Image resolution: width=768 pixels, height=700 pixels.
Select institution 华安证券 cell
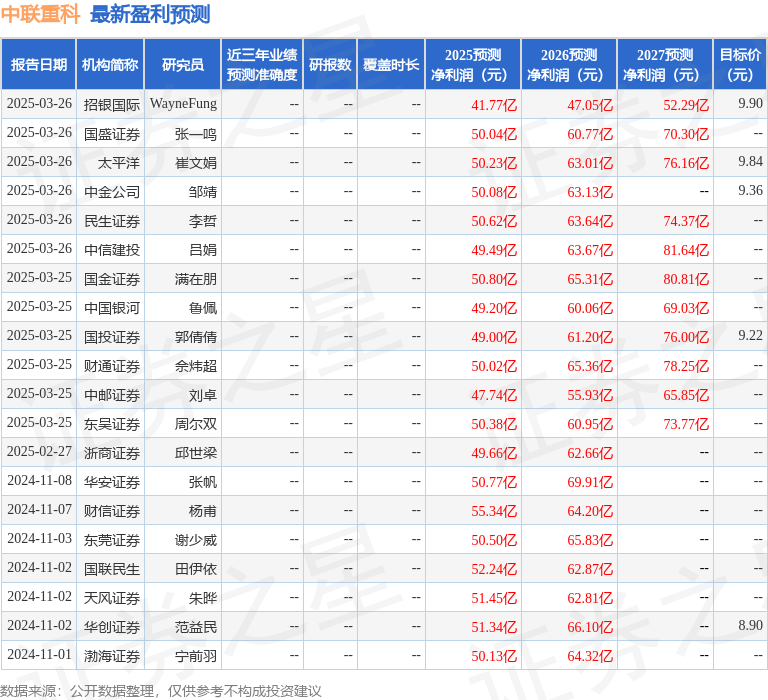point(112,482)
